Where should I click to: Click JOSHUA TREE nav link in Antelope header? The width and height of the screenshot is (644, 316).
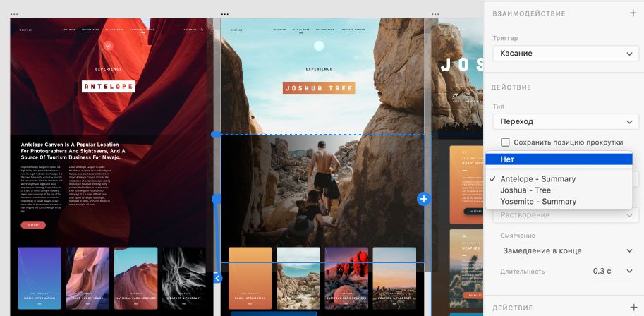point(90,30)
